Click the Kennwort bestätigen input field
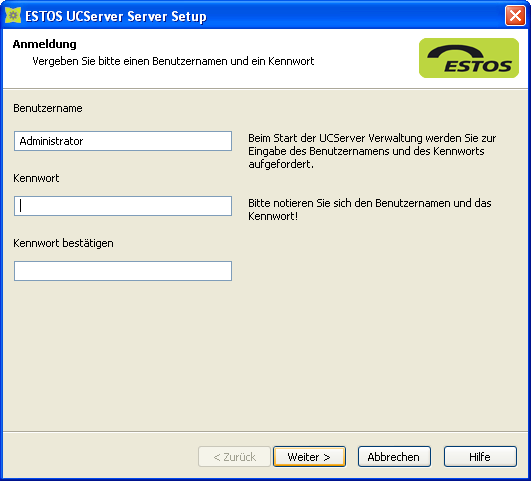Image resolution: width=531 pixels, height=481 pixels. click(x=123, y=271)
